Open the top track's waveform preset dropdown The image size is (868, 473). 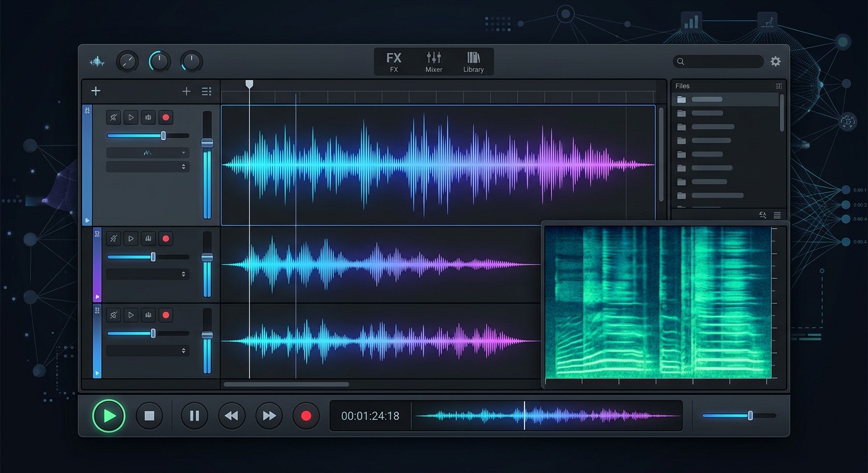[148, 152]
